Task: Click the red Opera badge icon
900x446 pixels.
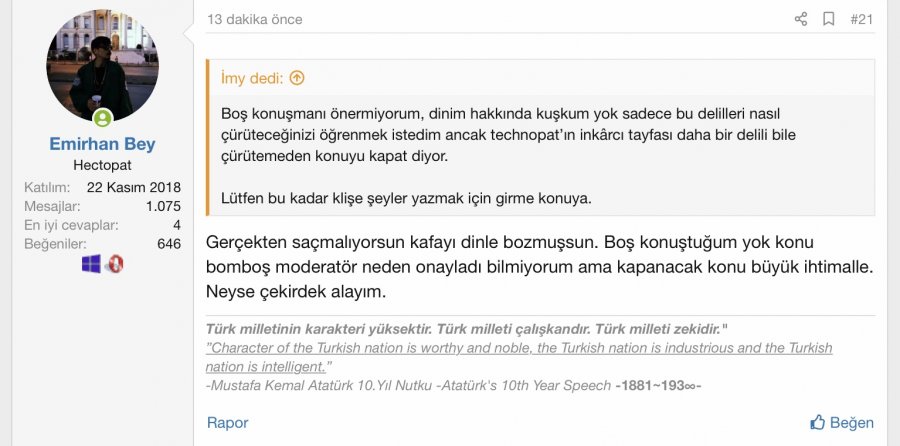Action: click(115, 264)
